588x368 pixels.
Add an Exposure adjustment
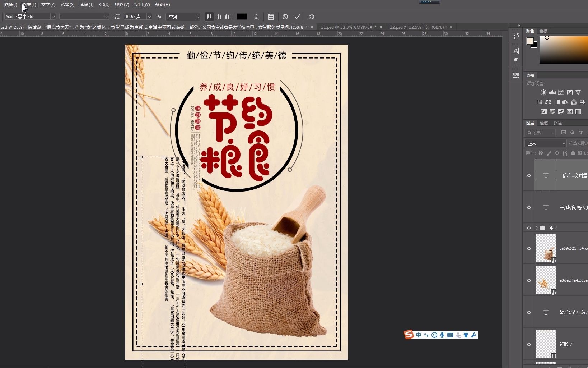click(569, 92)
